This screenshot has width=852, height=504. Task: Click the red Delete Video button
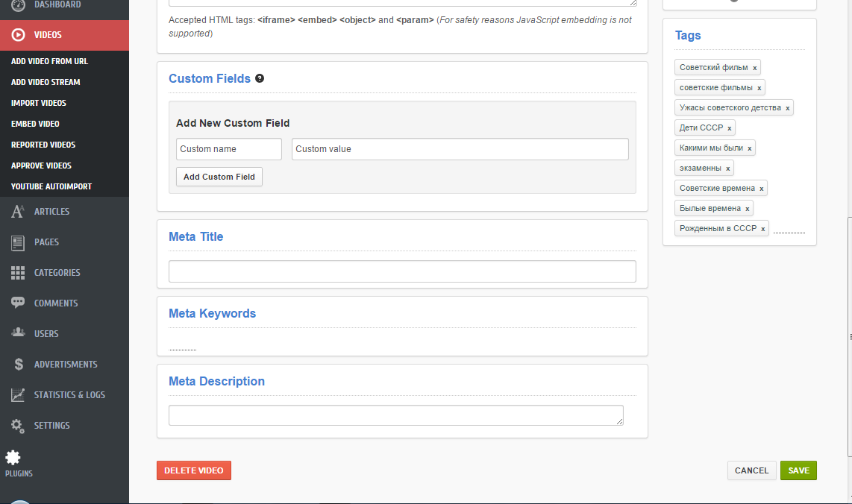(194, 470)
